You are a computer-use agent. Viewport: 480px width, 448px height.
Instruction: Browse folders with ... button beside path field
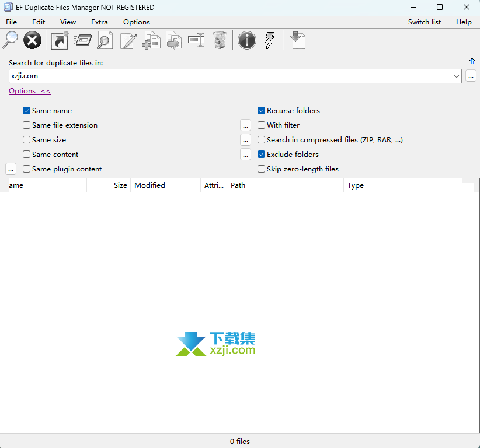471,76
